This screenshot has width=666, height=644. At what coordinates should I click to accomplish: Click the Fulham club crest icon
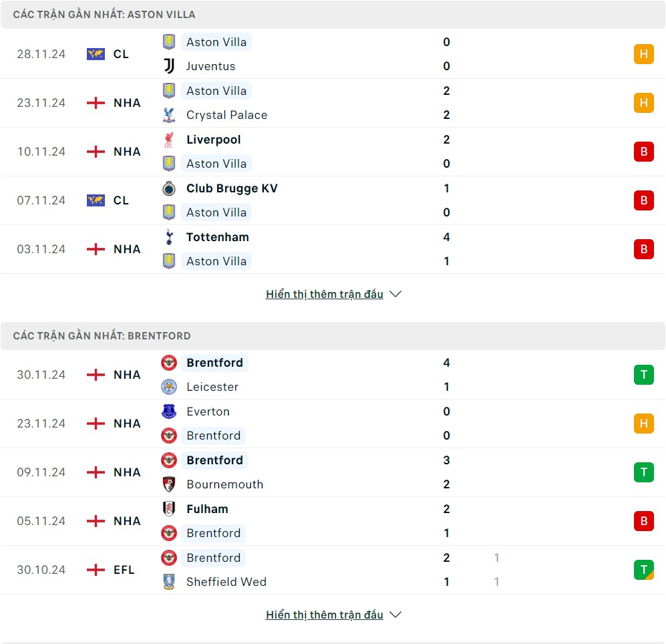(x=169, y=509)
